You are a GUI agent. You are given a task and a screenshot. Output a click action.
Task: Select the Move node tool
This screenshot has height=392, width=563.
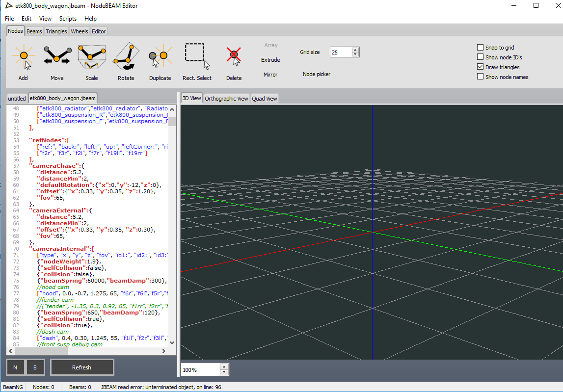57,62
